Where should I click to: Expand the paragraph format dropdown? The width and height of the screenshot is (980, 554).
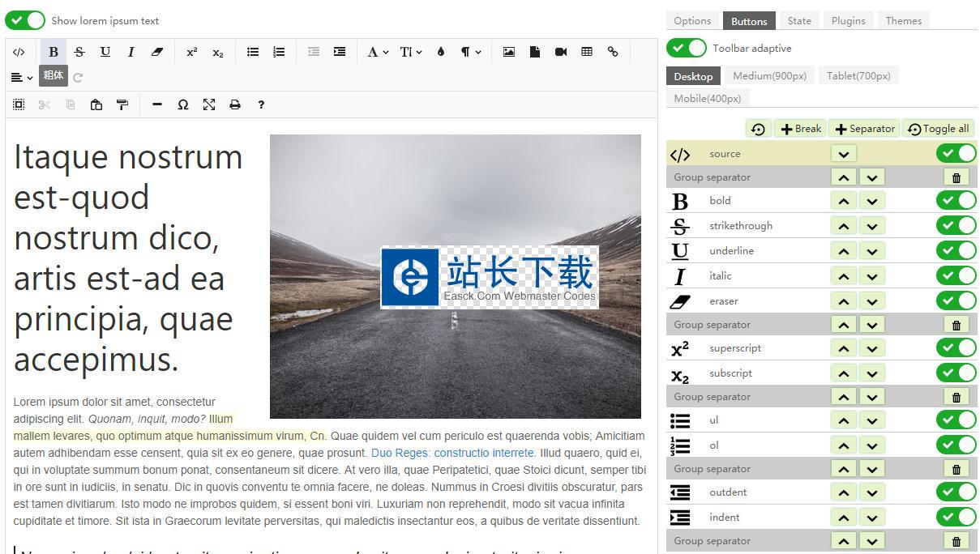(469, 52)
